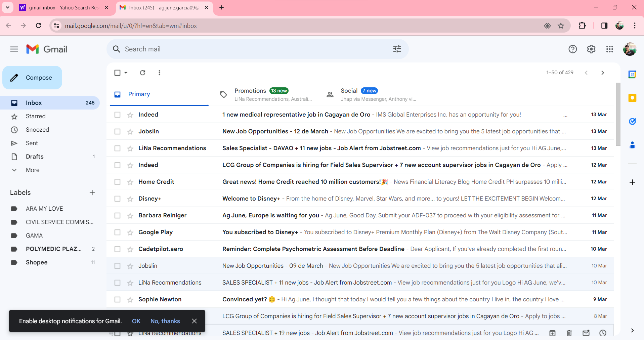Image resolution: width=644 pixels, height=340 pixels.
Task: Open Google Keep side panel
Action: (x=632, y=98)
